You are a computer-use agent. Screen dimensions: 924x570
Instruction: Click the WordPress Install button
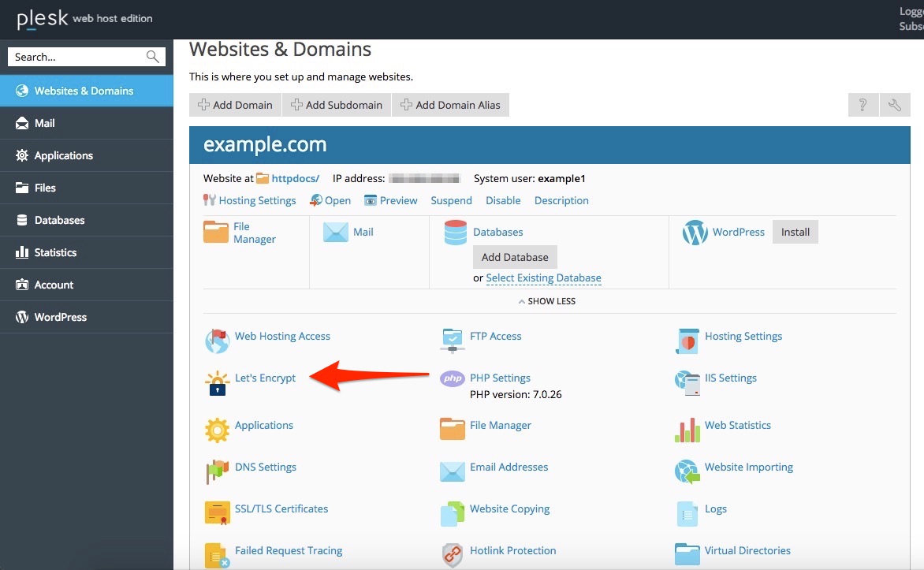(x=795, y=233)
